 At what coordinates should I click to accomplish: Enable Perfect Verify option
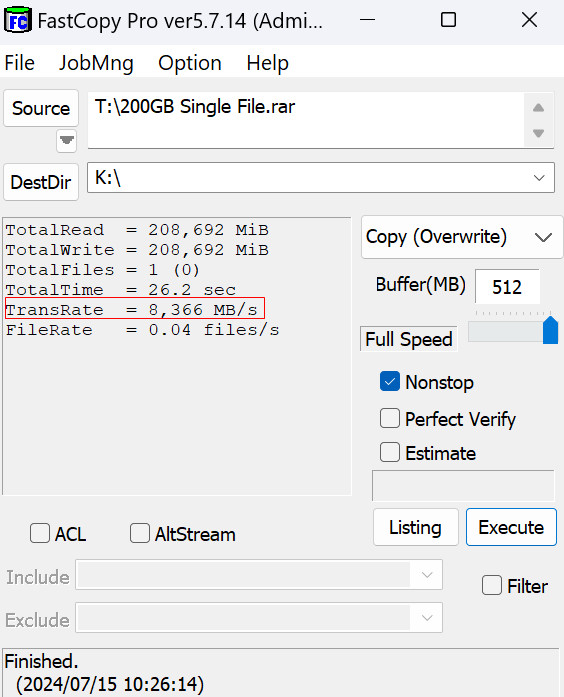(x=390, y=419)
